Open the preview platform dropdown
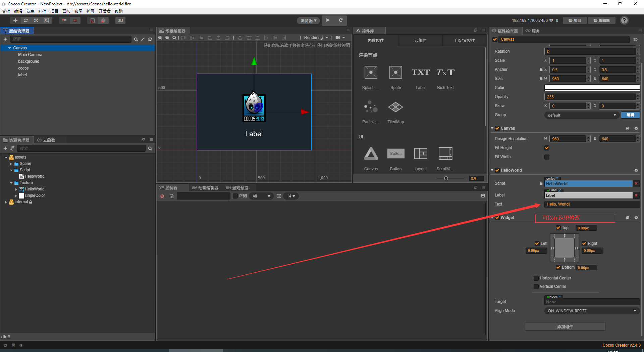 coord(308,20)
